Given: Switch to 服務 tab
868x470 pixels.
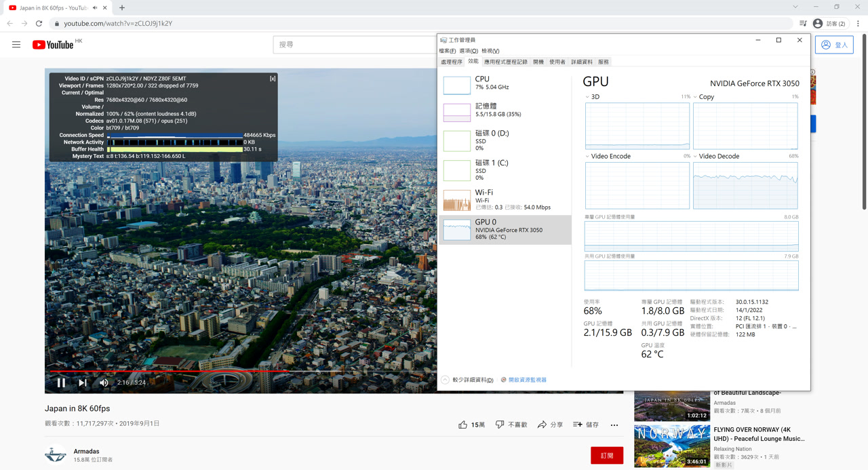Looking at the screenshot, I should pos(604,62).
